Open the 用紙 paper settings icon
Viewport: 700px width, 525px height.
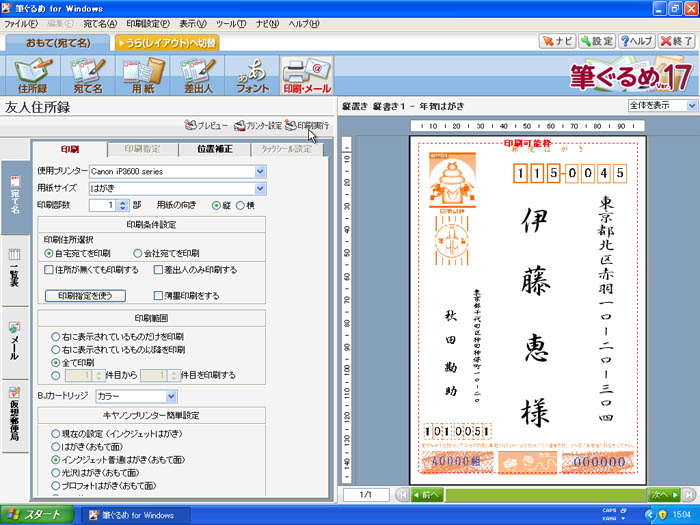143,78
